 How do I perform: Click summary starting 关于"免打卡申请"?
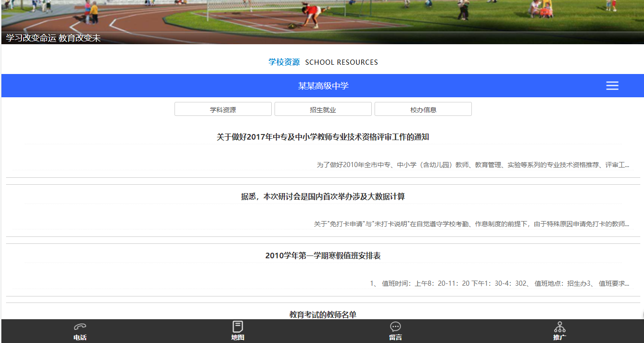471,224
